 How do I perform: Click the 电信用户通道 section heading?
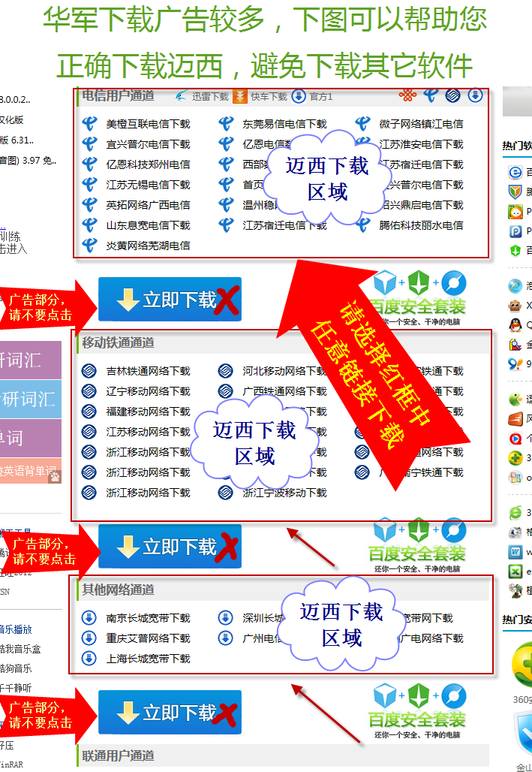118,95
